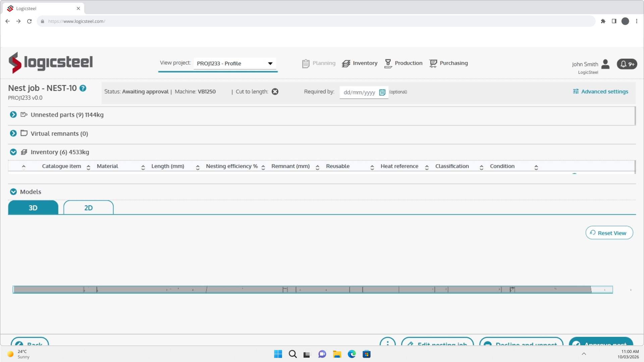
Task: Click the Required by date field
Action: pyautogui.click(x=359, y=93)
